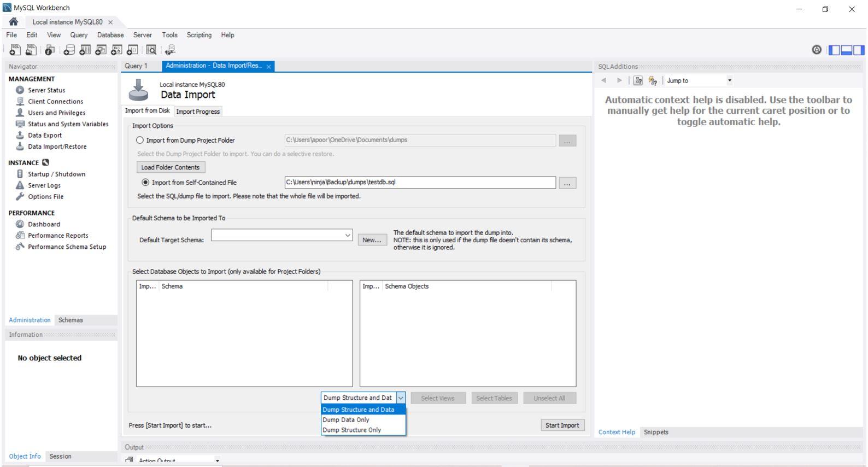Viewport: 868px width, 467px height.
Task: Open Status and System Variables
Action: tap(68, 124)
